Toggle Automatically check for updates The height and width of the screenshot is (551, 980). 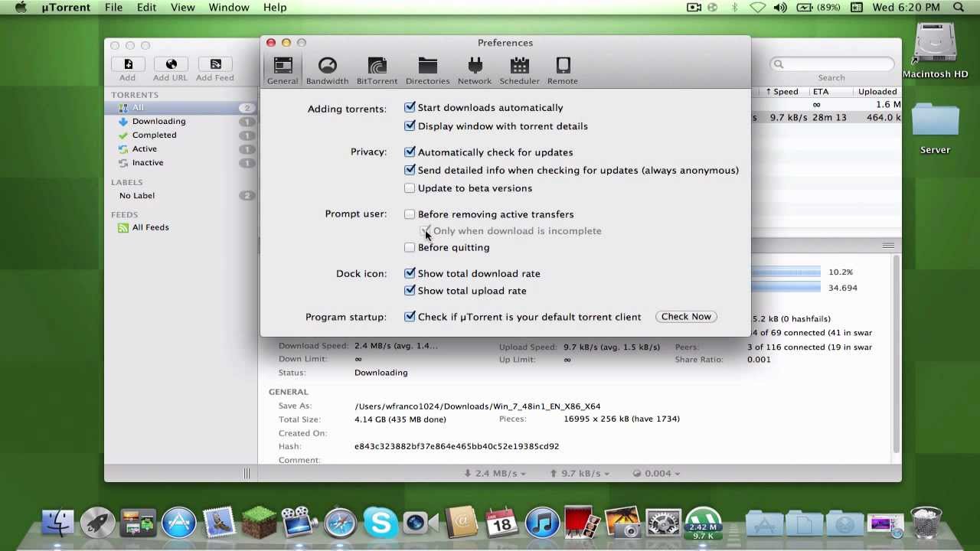410,152
